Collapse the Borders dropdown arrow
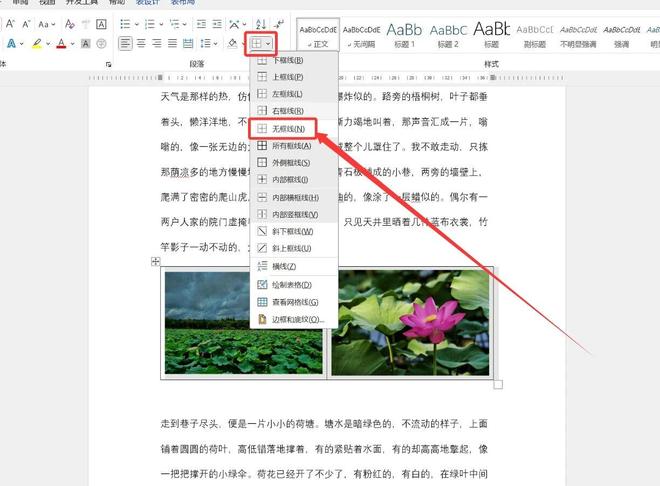660x486 pixels. 269,44
